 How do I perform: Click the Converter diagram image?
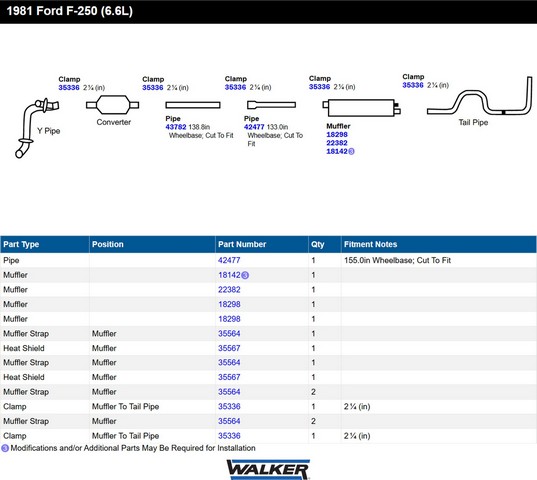click(x=112, y=105)
